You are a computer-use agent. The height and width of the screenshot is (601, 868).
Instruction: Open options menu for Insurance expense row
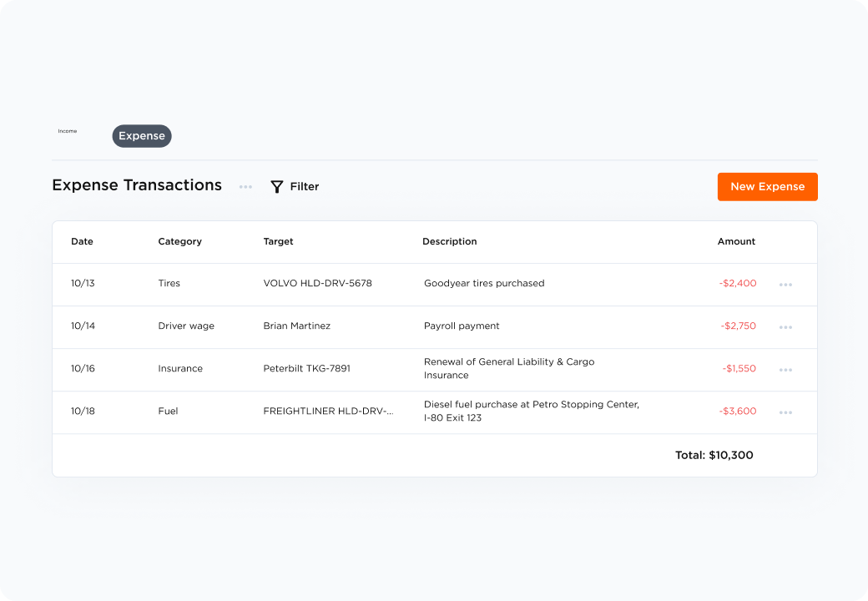[785, 370]
